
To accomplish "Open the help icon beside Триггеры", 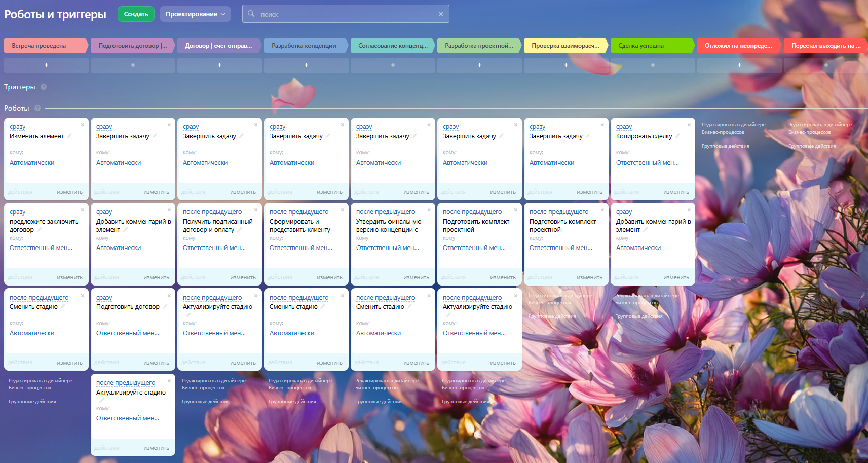I will [44, 87].
